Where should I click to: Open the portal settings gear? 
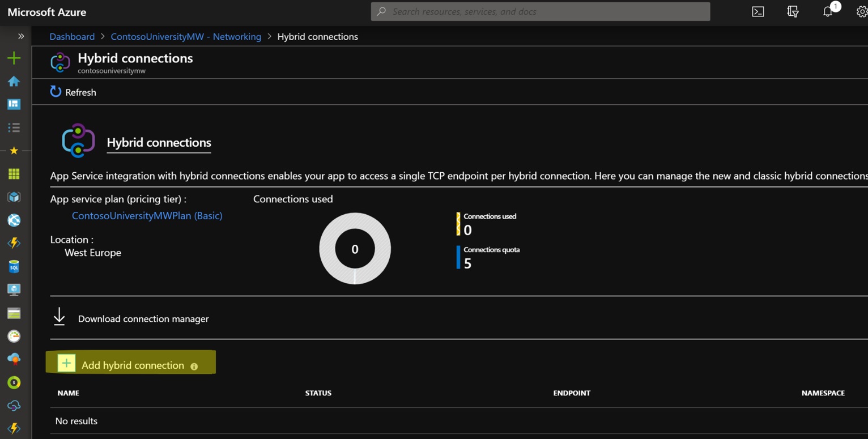pos(862,11)
